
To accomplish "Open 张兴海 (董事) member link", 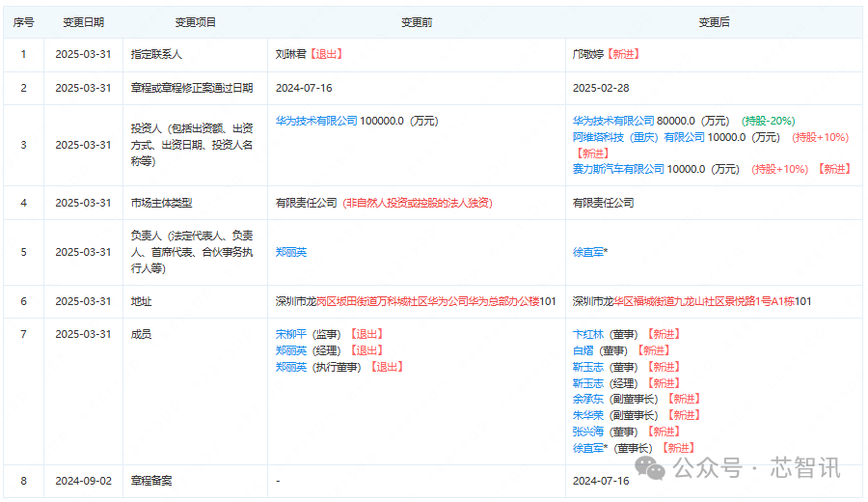I will coord(588,432).
